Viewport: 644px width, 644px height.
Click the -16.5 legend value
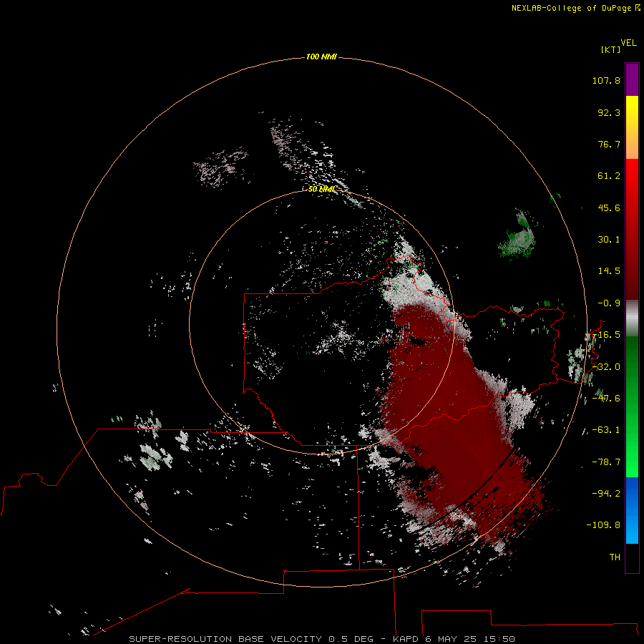(x=608, y=335)
